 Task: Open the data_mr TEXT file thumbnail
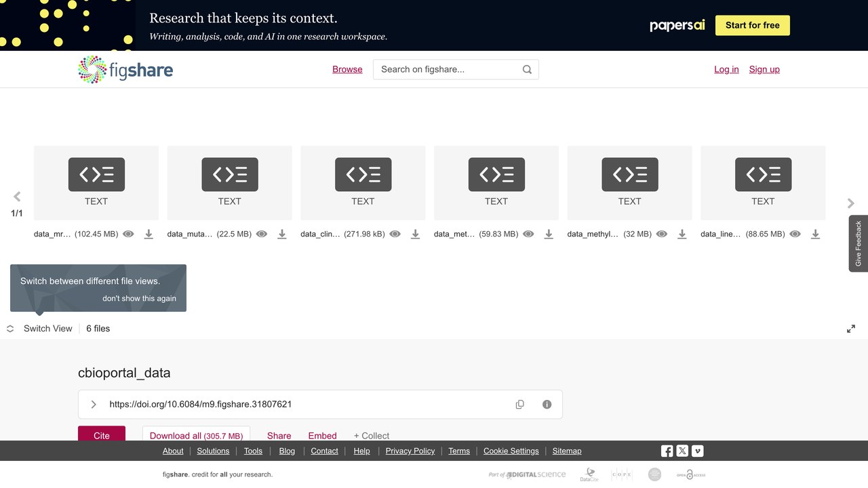[96, 183]
